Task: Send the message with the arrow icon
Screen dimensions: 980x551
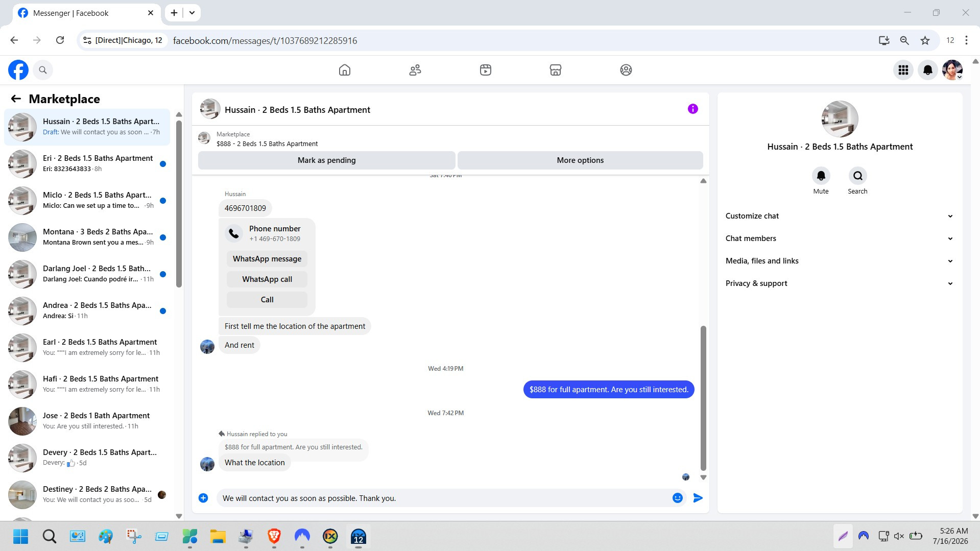Action: coord(698,498)
